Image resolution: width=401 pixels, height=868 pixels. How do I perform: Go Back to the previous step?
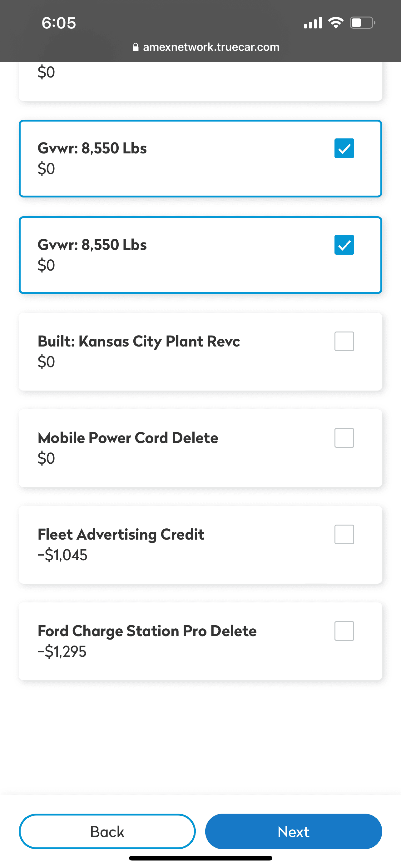tap(107, 832)
